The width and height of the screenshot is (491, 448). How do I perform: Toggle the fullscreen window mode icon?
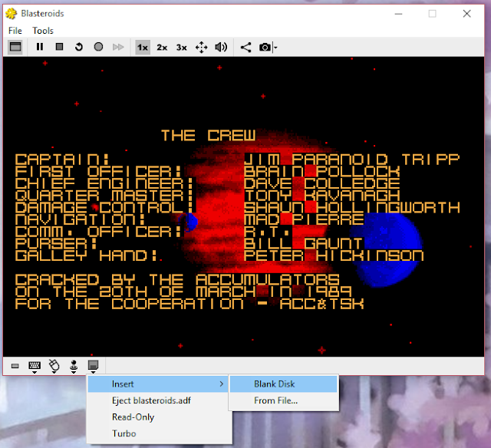[x=15, y=47]
